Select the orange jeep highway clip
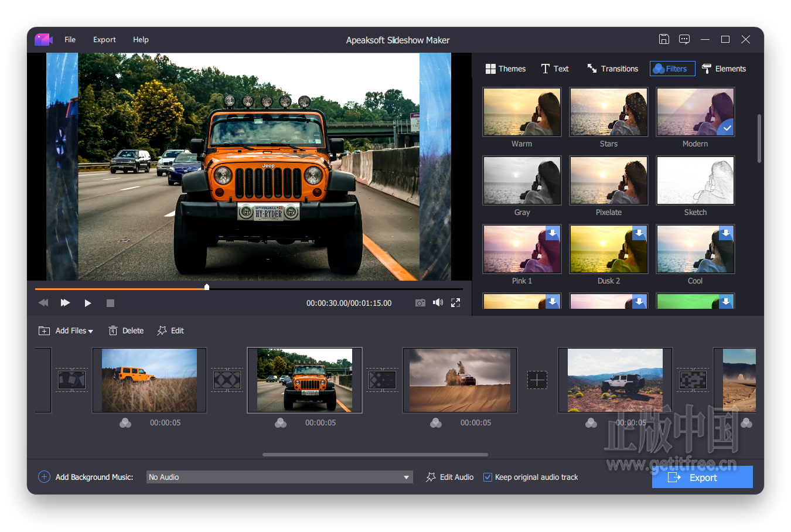 [x=305, y=380]
